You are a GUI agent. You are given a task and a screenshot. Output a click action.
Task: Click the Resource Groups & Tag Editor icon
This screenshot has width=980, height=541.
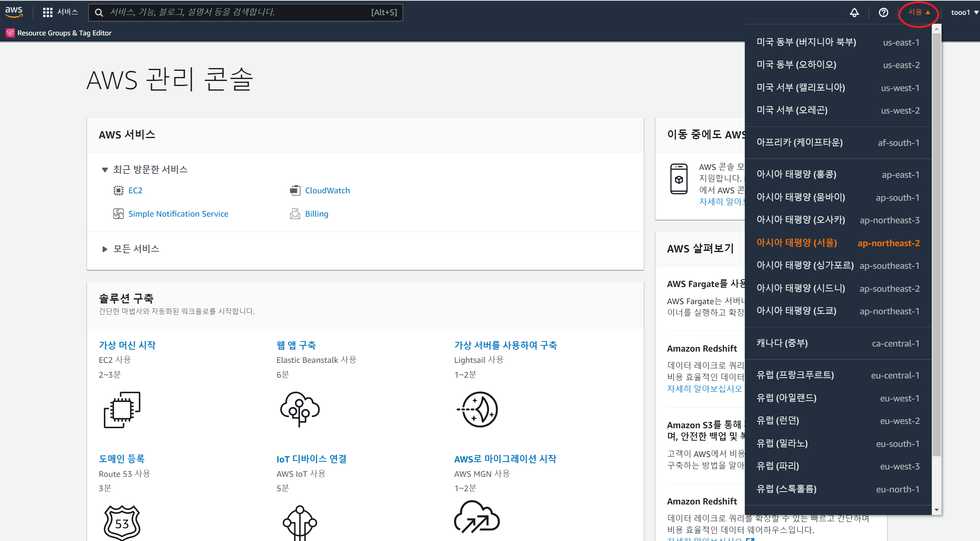(10, 33)
